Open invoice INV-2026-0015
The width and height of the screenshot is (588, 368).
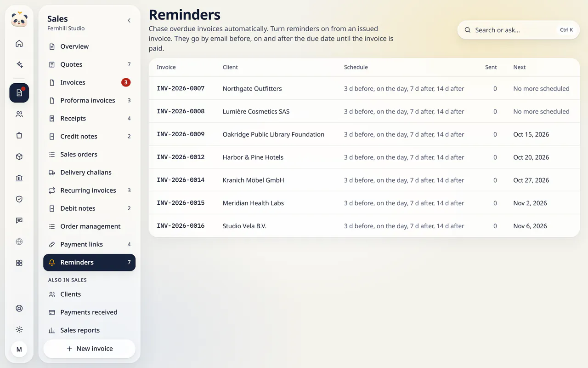click(x=181, y=203)
